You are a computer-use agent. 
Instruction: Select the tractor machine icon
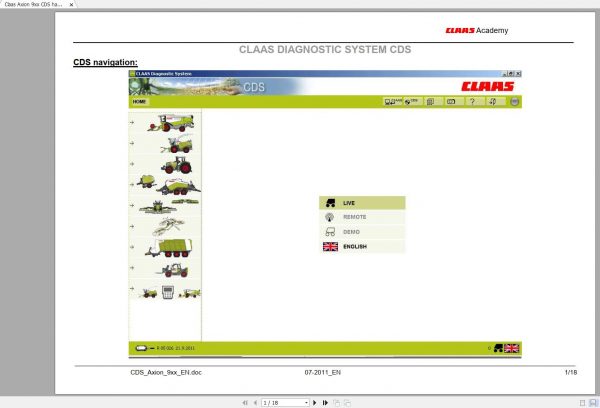click(176, 165)
